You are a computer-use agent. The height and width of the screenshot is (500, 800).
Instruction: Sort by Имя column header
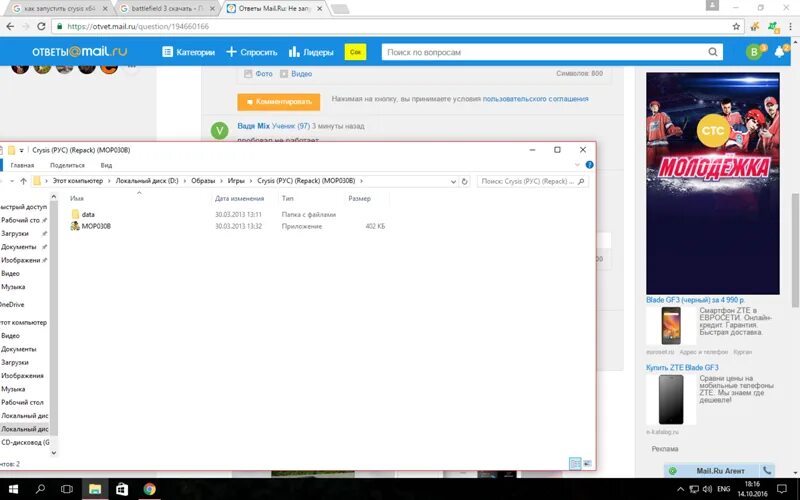tap(77, 198)
